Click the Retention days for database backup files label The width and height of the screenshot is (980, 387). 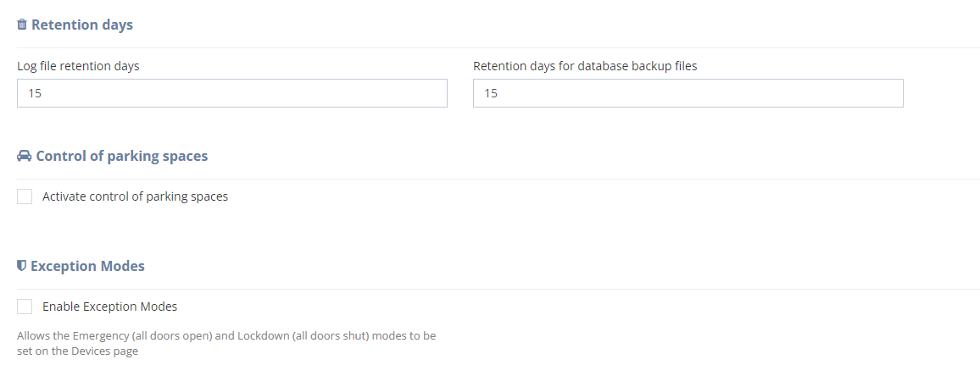click(585, 65)
